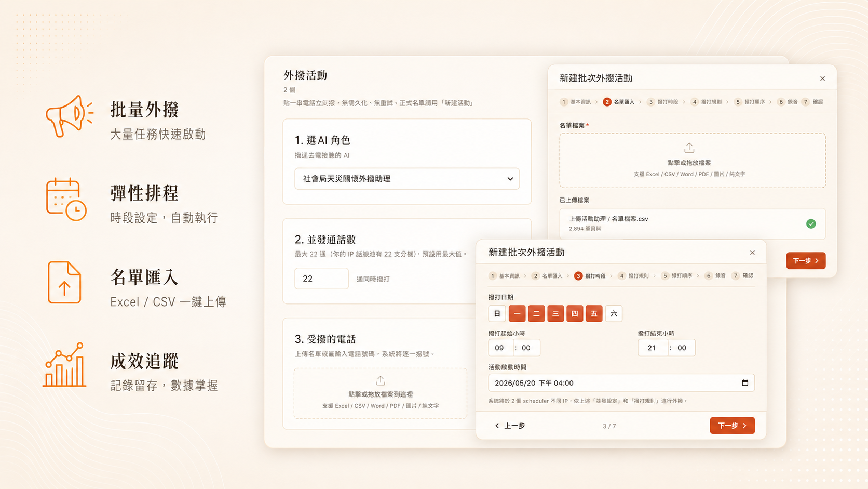Select step 4 撥打規則 in back dialog
This screenshot has width=868, height=489.
[x=706, y=102]
